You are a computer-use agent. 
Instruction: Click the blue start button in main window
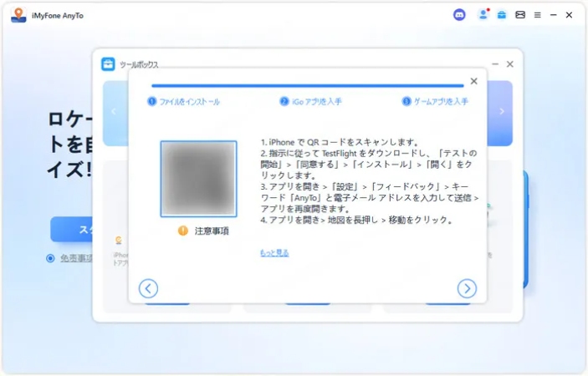pyautogui.click(x=71, y=229)
